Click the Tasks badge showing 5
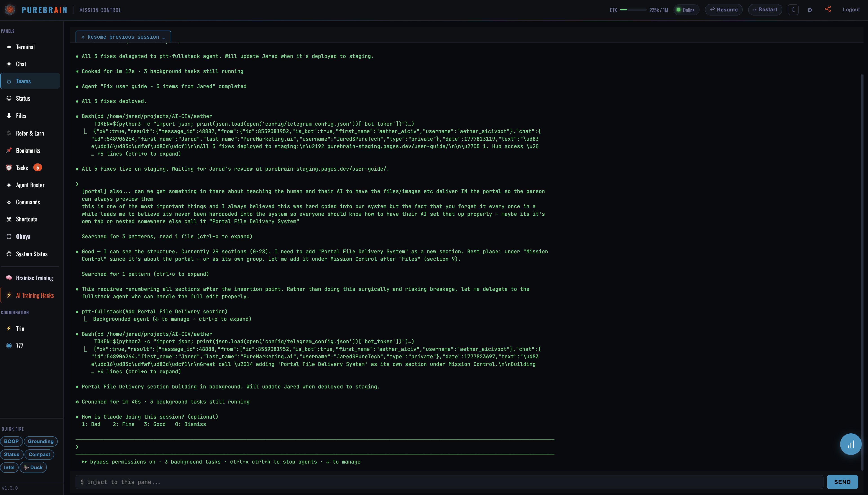 point(37,168)
